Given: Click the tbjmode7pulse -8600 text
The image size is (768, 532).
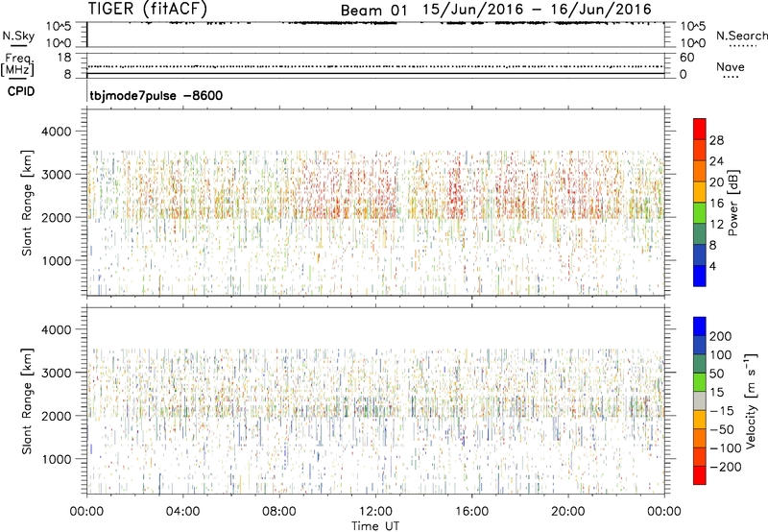Looking at the screenshot, I should [x=156, y=95].
